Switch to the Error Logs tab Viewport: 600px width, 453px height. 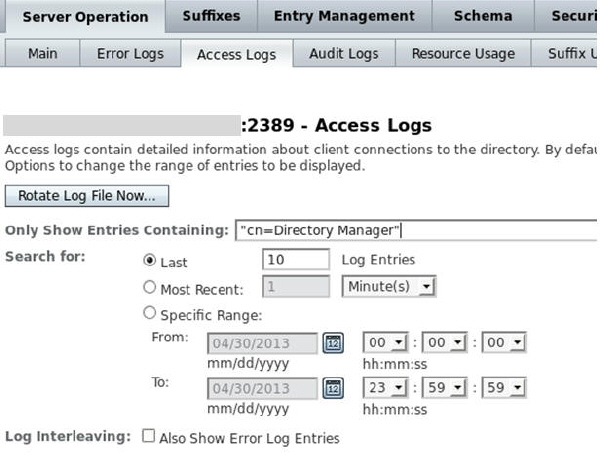click(130, 54)
